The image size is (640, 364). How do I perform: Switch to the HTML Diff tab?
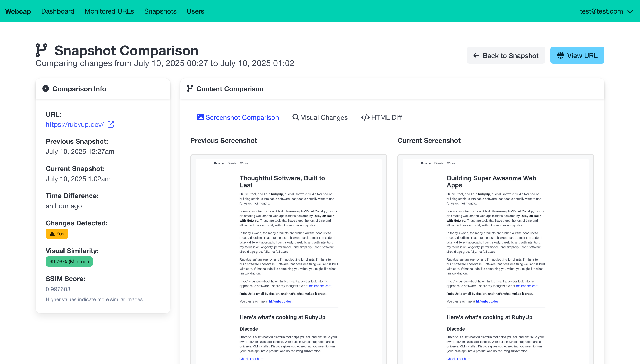click(381, 117)
